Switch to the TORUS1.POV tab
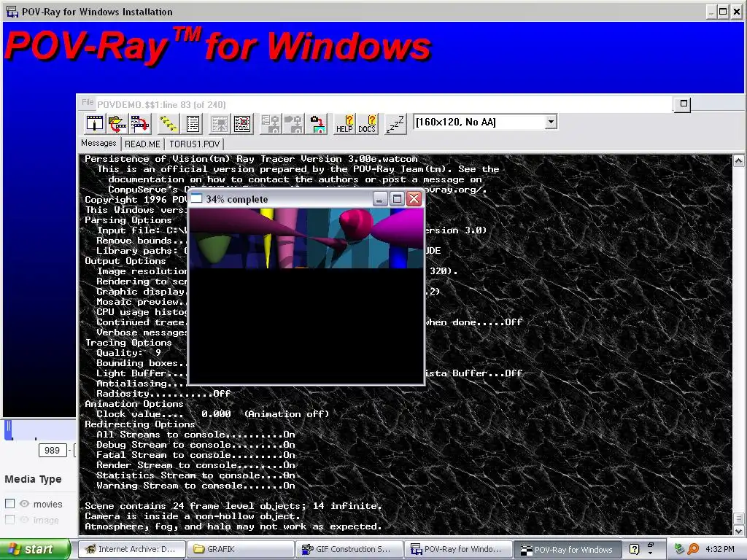Screen dimensions: 747x560 (194, 144)
